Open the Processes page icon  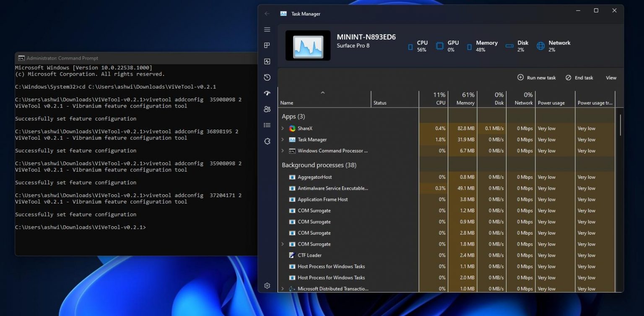click(267, 45)
